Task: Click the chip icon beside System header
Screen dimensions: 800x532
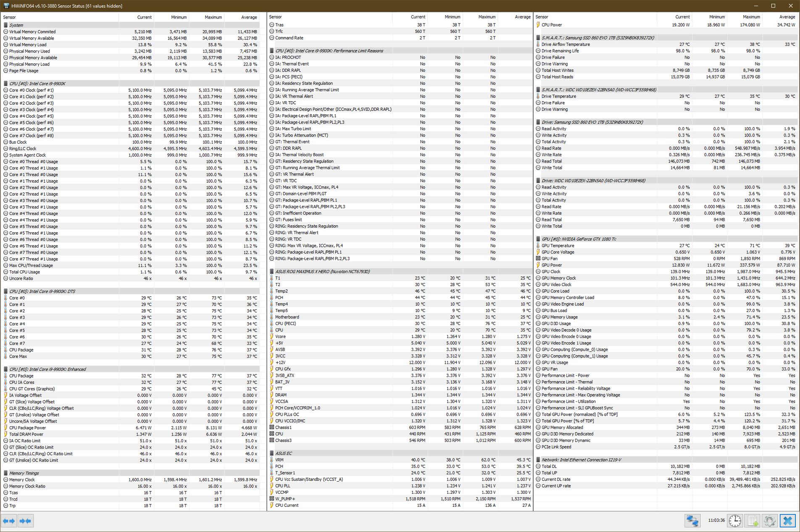Action: (5, 25)
